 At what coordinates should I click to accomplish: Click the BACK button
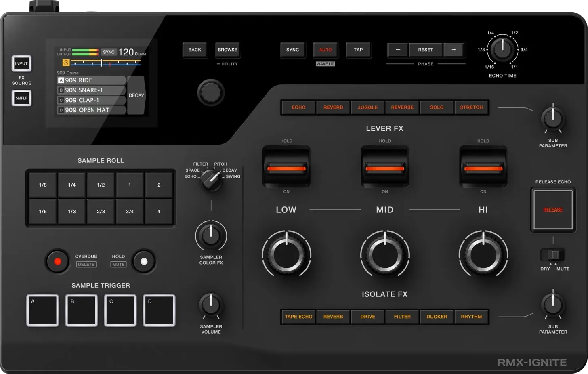pos(195,50)
